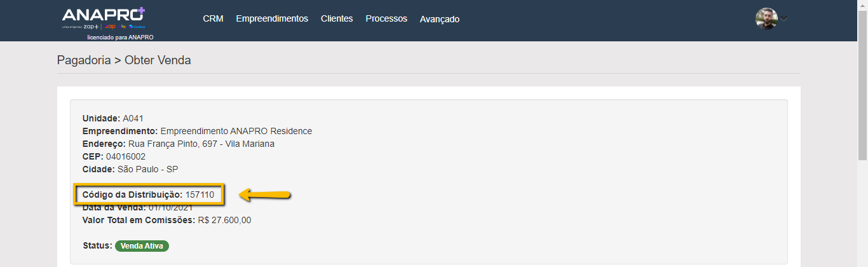Image resolution: width=868 pixels, height=267 pixels.
Task: Click the yellow arrow annotation
Action: [265, 195]
